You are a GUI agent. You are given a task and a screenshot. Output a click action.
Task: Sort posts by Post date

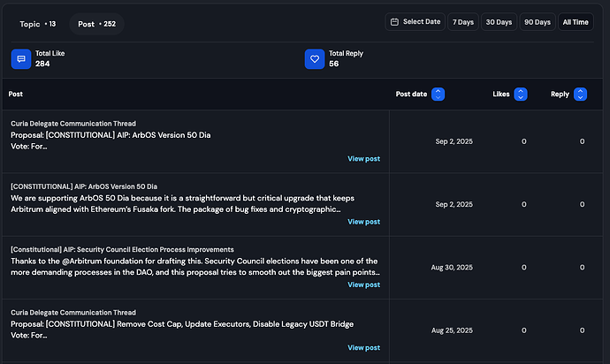(x=438, y=95)
